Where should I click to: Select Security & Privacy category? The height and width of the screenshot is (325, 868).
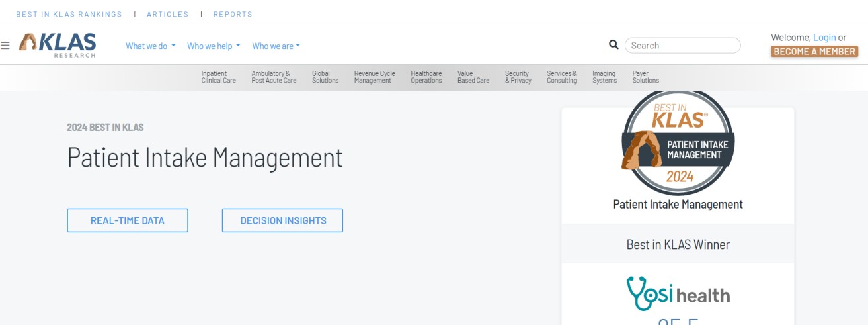(x=518, y=77)
